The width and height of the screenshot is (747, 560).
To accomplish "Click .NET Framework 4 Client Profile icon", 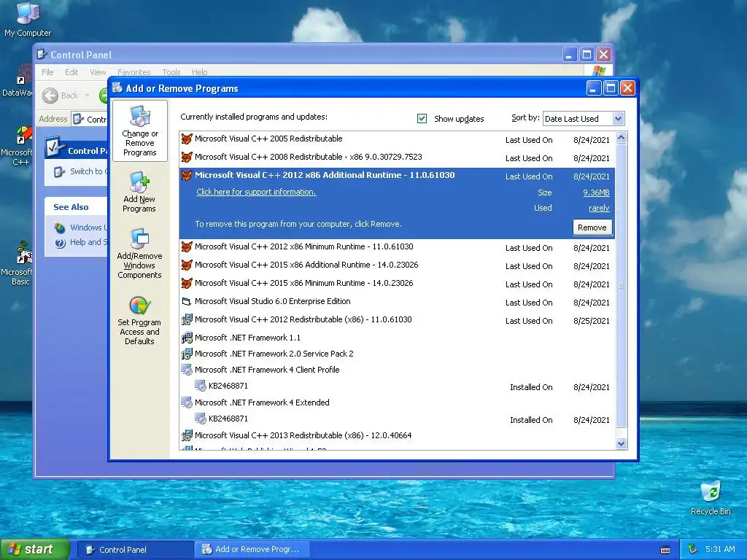I will 187,370.
